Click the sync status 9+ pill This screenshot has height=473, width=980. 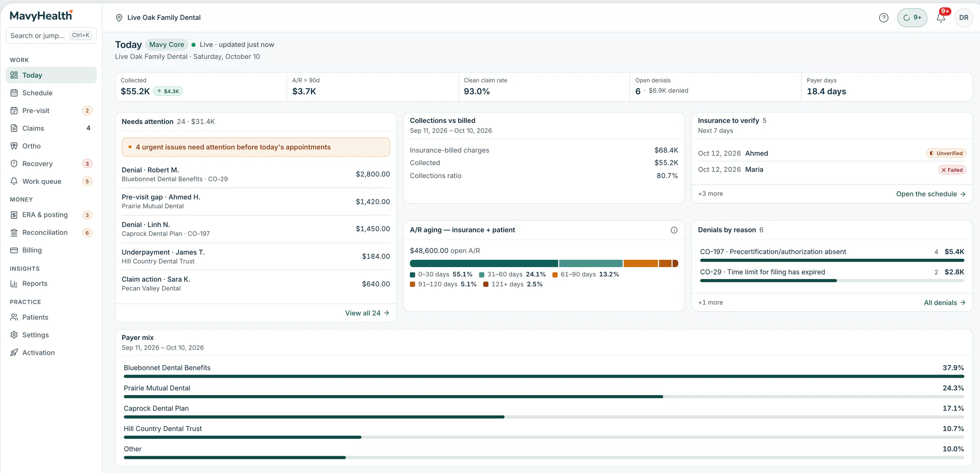912,18
